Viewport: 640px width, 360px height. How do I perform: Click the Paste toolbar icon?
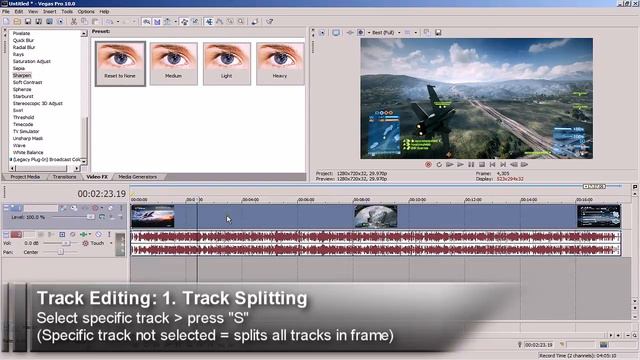(x=95, y=21)
